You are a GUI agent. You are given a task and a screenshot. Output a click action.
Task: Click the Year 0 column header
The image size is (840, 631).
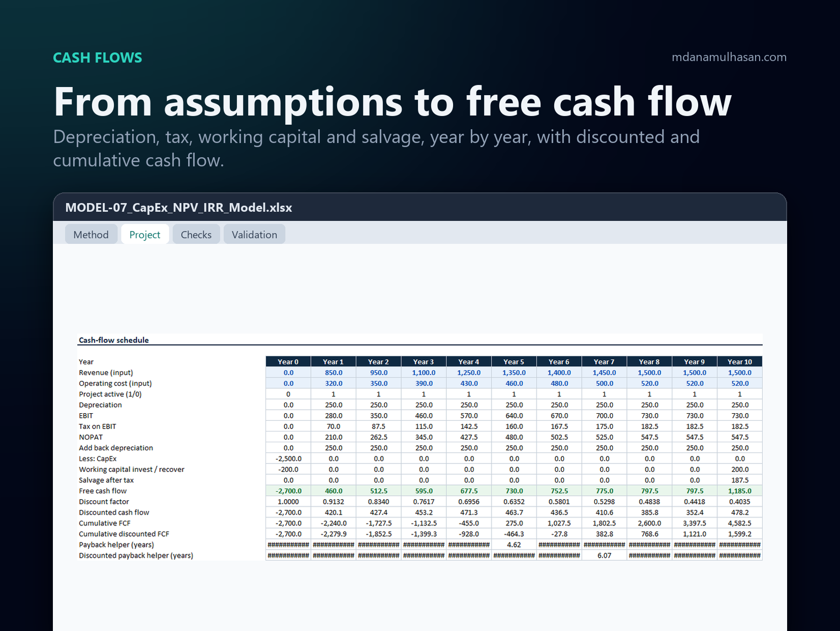point(288,362)
